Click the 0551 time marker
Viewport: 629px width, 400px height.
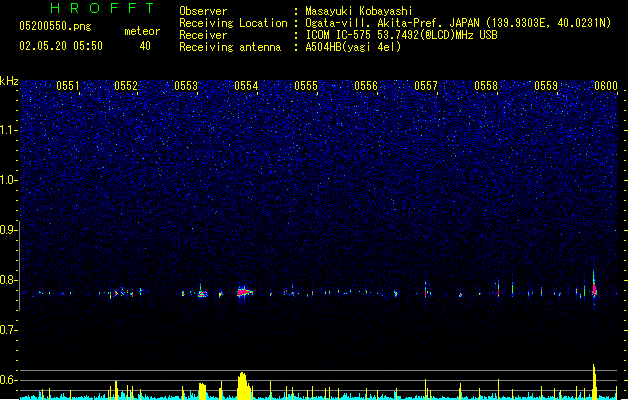coord(68,86)
